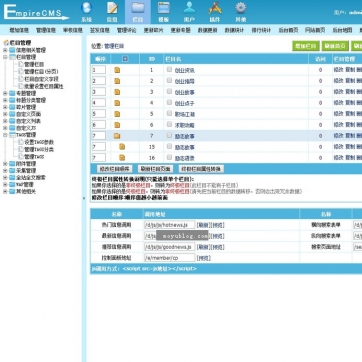Click the page icon in the ID 2 row
362x362 pixels.
coord(117,81)
